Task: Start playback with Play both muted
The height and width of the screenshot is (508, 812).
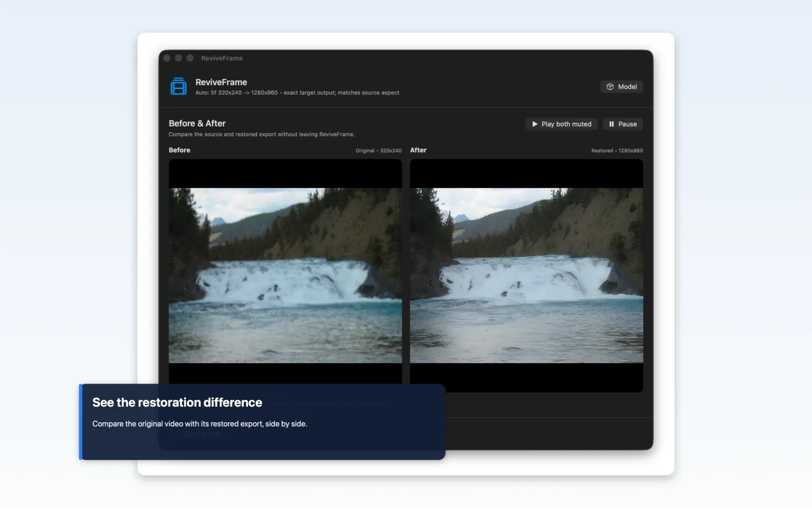Action: click(x=562, y=124)
